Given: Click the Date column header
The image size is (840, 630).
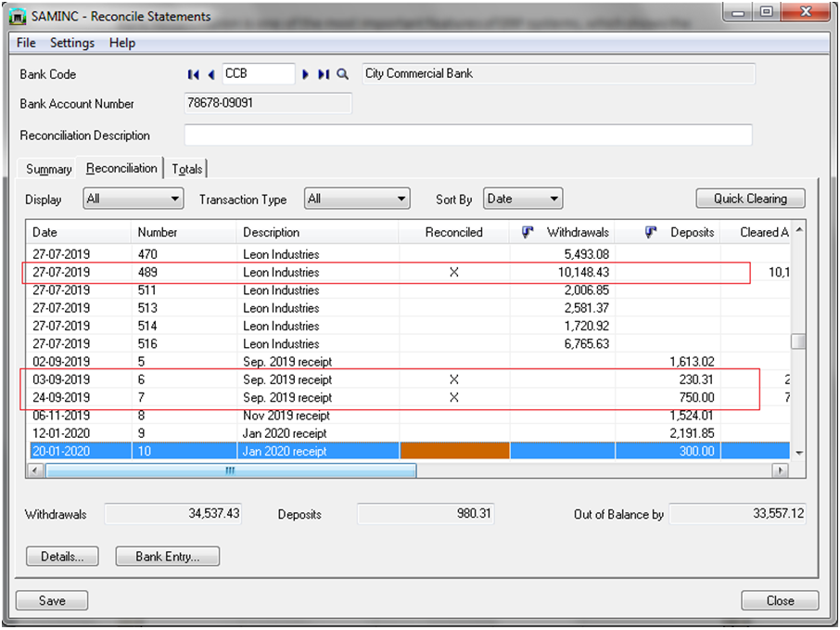Looking at the screenshot, I should click(x=78, y=232).
